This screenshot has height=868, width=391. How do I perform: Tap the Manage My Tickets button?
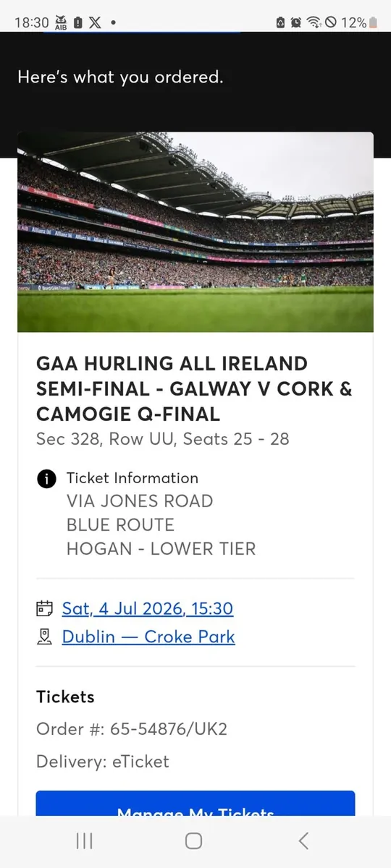point(195,803)
